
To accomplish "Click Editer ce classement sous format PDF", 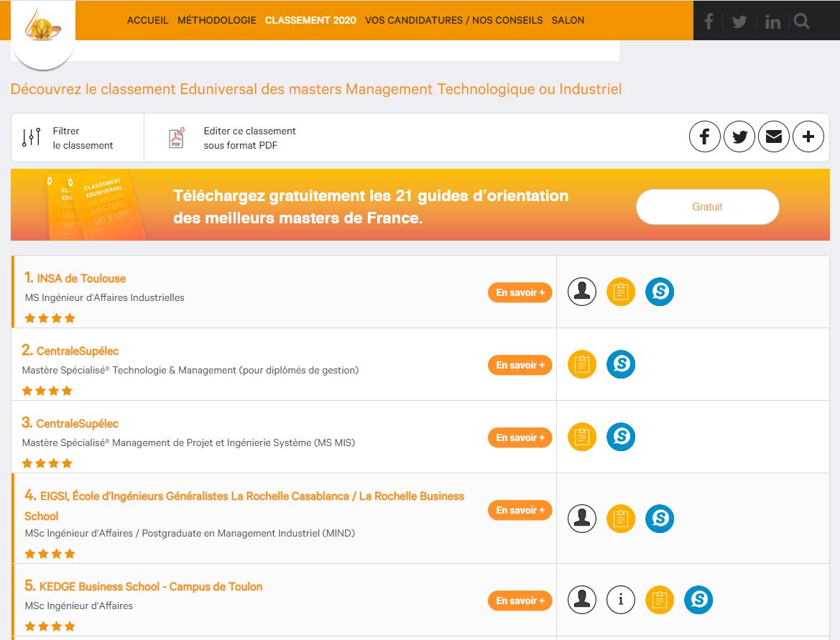I will 249,138.
